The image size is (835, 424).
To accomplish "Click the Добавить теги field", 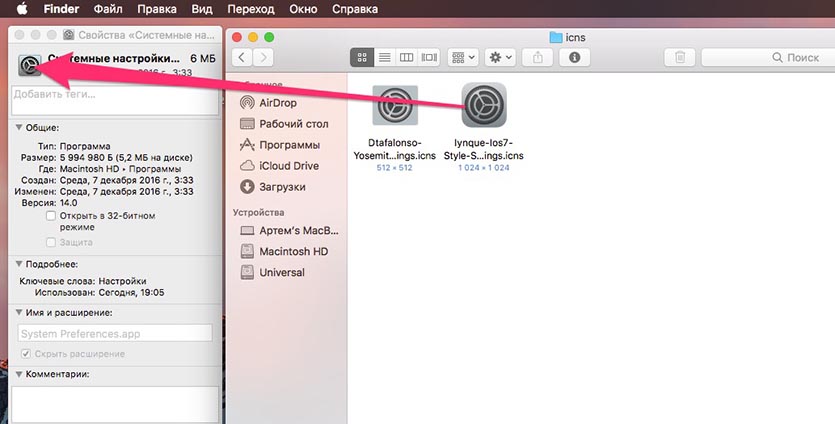I will click(x=115, y=100).
